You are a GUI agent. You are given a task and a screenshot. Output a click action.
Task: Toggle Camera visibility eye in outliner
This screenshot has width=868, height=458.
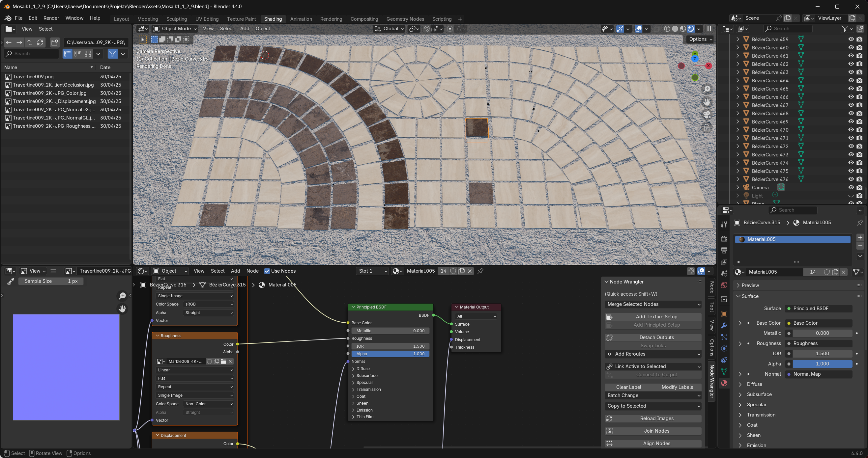click(851, 188)
